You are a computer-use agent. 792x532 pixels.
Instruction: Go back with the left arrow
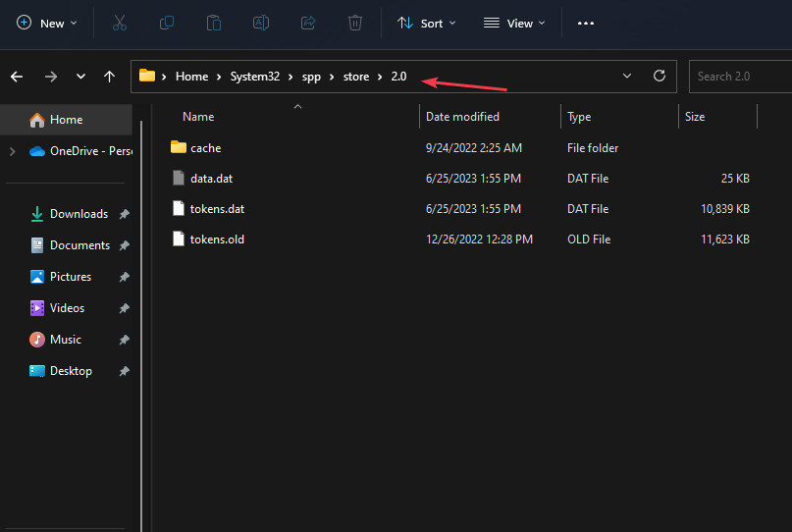17,77
